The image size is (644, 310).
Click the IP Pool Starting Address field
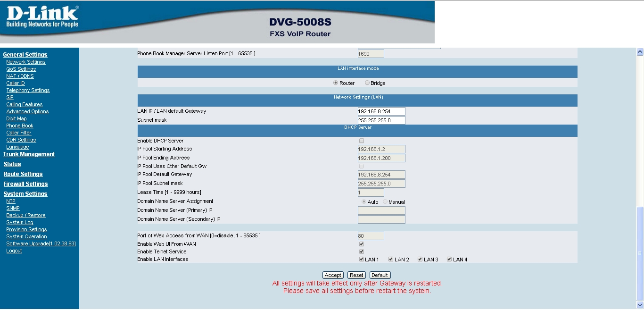tap(381, 149)
